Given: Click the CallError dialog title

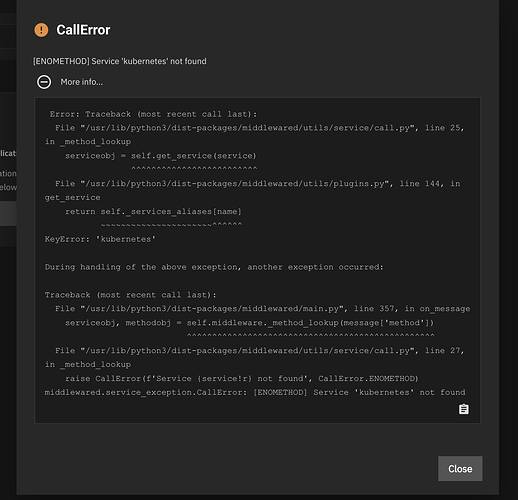Looking at the screenshot, I should pos(83,30).
